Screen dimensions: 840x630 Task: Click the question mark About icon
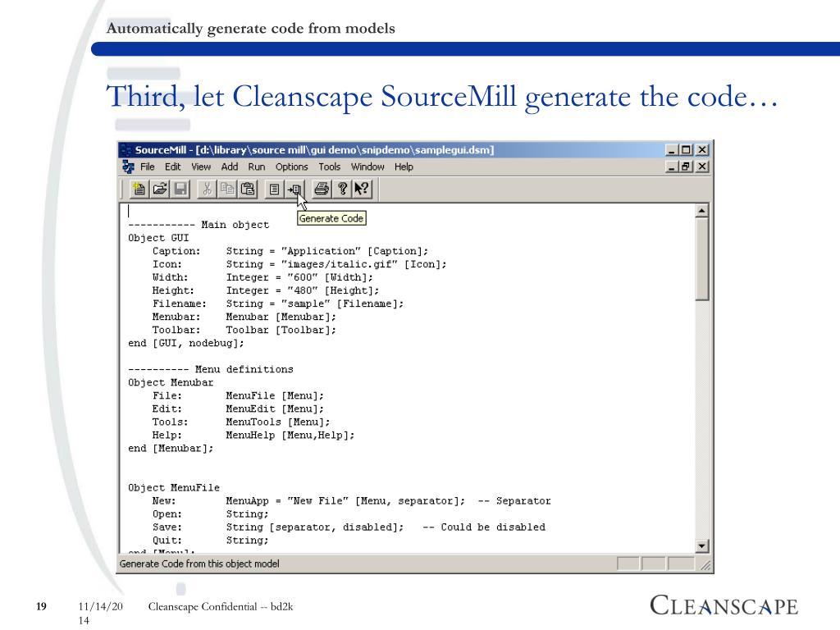pyautogui.click(x=342, y=189)
